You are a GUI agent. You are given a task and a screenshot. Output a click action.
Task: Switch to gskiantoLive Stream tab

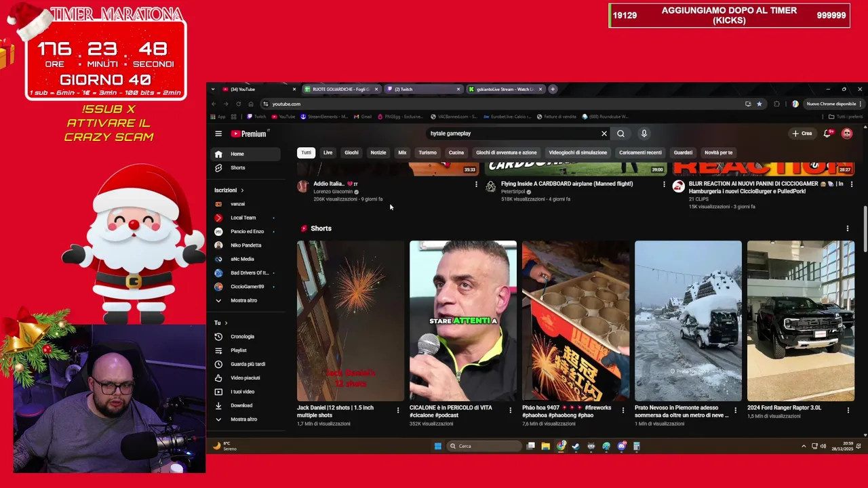(505, 89)
